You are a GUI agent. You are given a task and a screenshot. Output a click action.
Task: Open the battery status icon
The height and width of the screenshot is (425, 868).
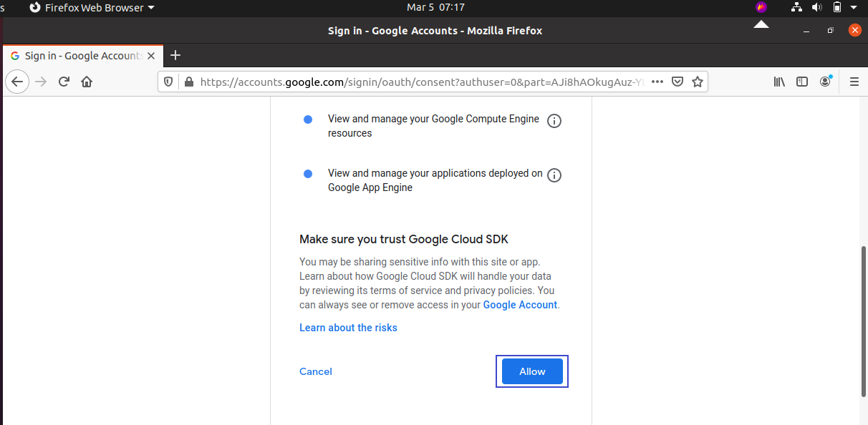836,7
